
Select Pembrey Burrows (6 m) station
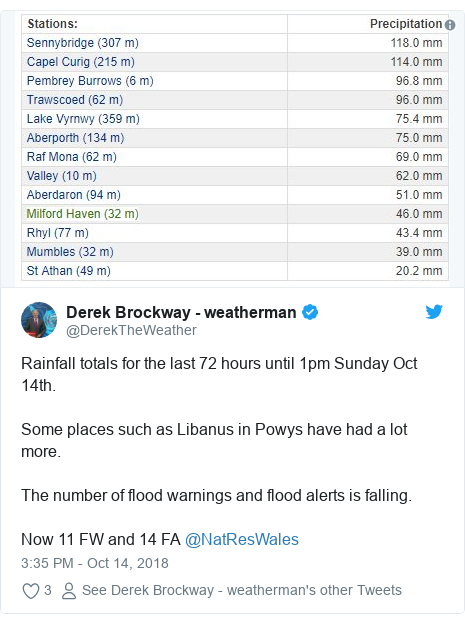pyautogui.click(x=90, y=81)
